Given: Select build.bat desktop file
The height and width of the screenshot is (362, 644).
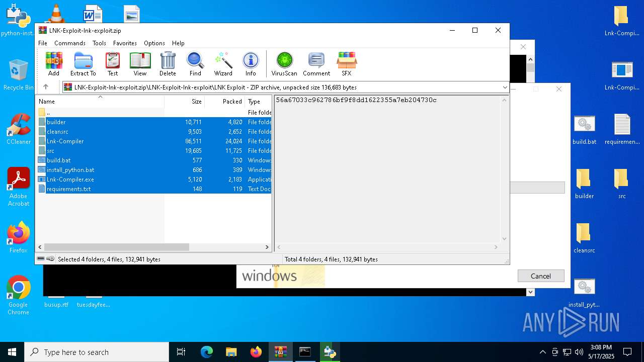Looking at the screenshot, I should 584,130.
